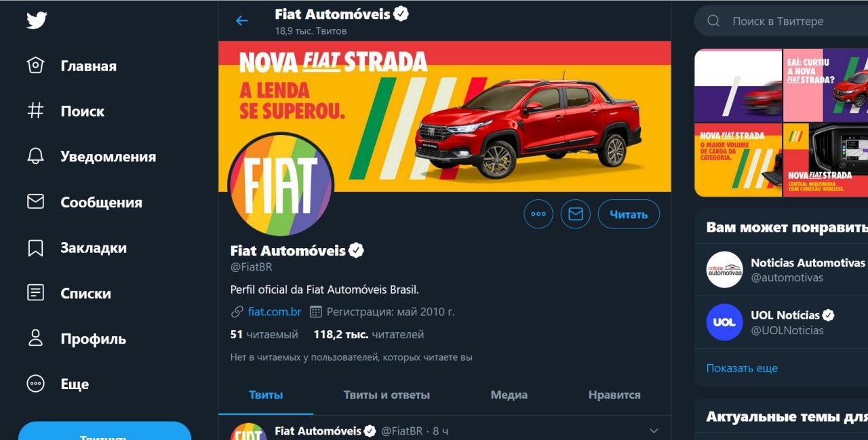
Task: Switch to Твиты и ответы tab
Action: click(387, 395)
